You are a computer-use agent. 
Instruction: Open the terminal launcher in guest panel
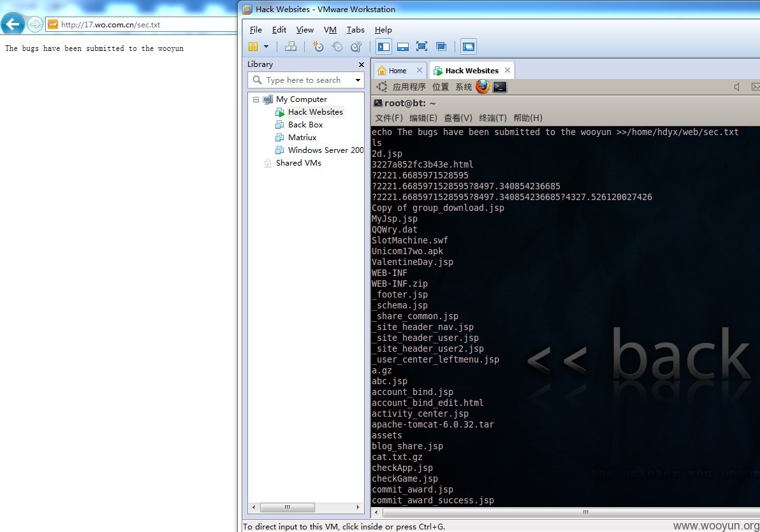(x=500, y=87)
